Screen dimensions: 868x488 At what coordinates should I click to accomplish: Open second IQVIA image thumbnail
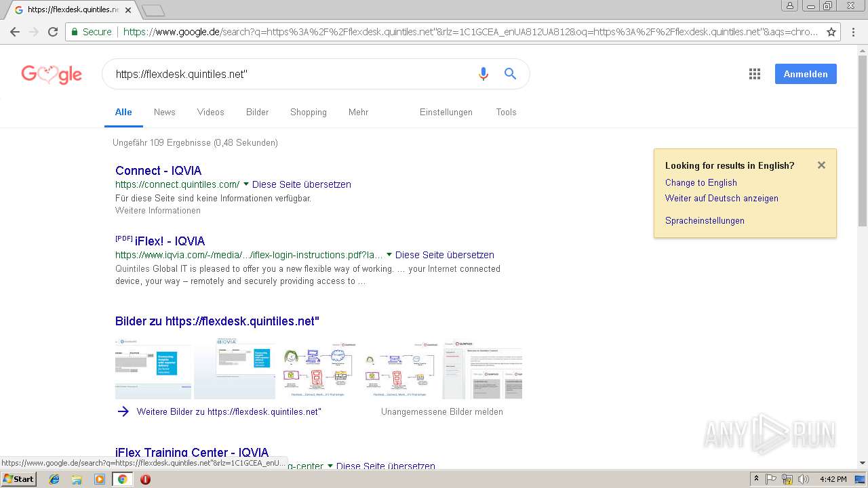pos(235,369)
